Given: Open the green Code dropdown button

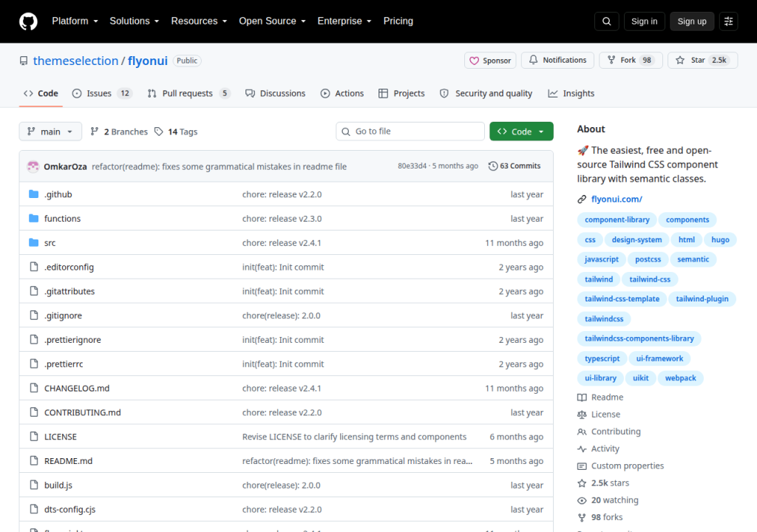Looking at the screenshot, I should [x=521, y=132].
